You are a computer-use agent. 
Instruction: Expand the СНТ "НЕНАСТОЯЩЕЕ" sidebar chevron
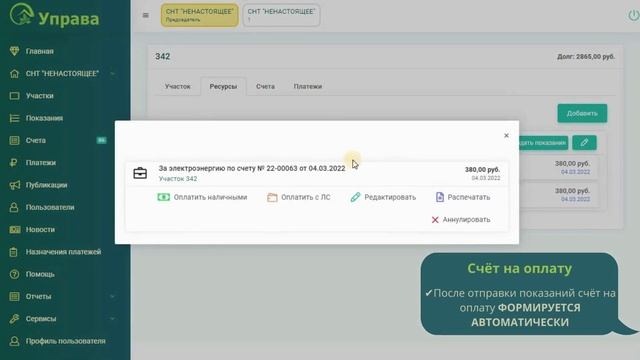pyautogui.click(x=113, y=73)
